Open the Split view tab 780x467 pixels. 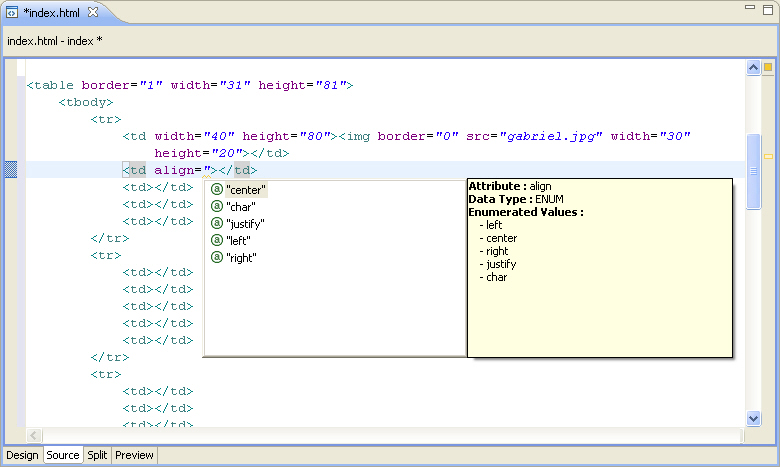coord(97,455)
